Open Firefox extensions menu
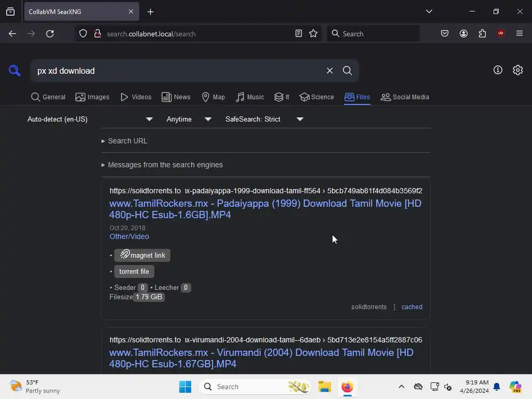This screenshot has height=399, width=532. pyautogui.click(x=482, y=34)
